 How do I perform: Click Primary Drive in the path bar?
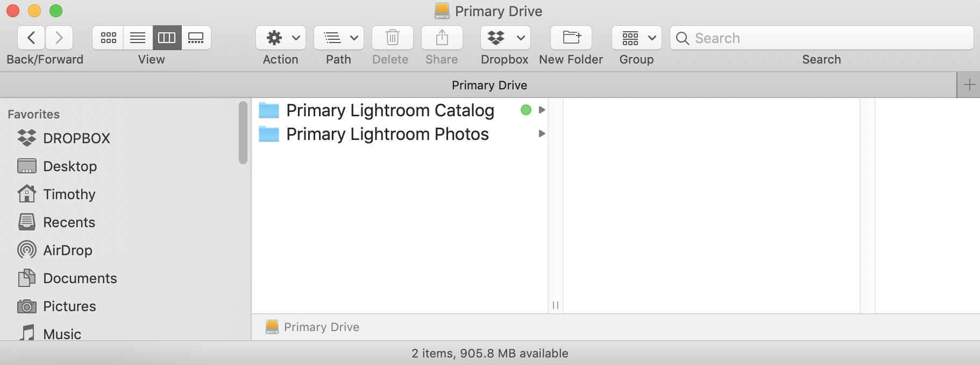coord(313,327)
